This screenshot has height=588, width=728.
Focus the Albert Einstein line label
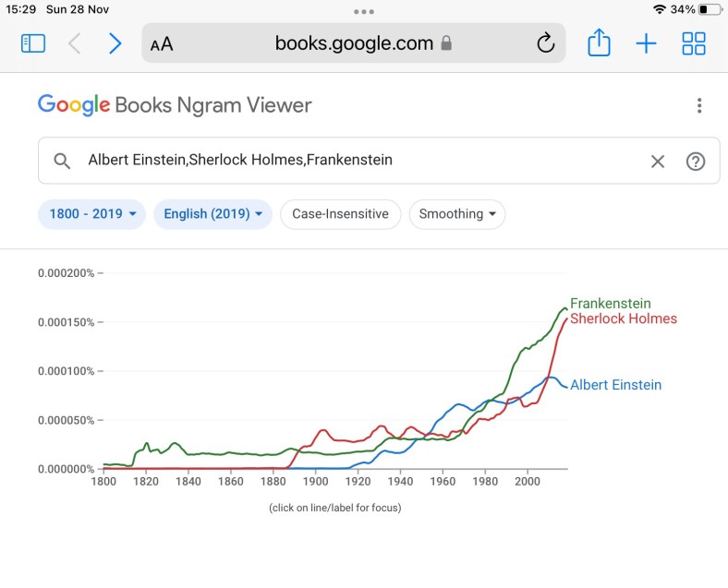pyautogui.click(x=615, y=385)
